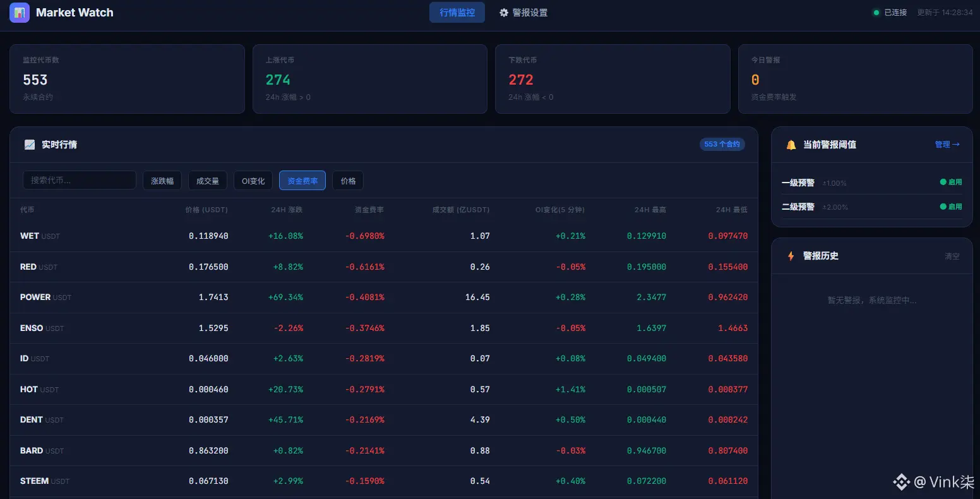The height and width of the screenshot is (499, 980).
Task: Click the 553 个合约 badge
Action: click(722, 145)
